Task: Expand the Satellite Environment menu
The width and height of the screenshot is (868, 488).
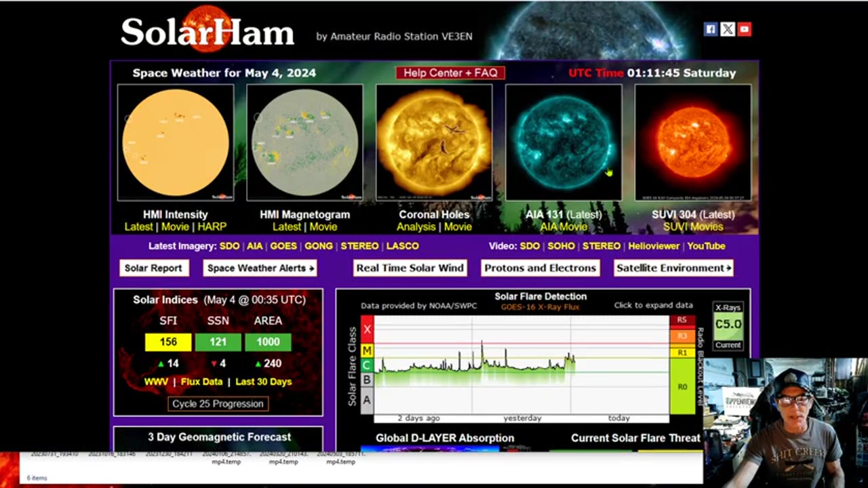Action: (x=673, y=268)
